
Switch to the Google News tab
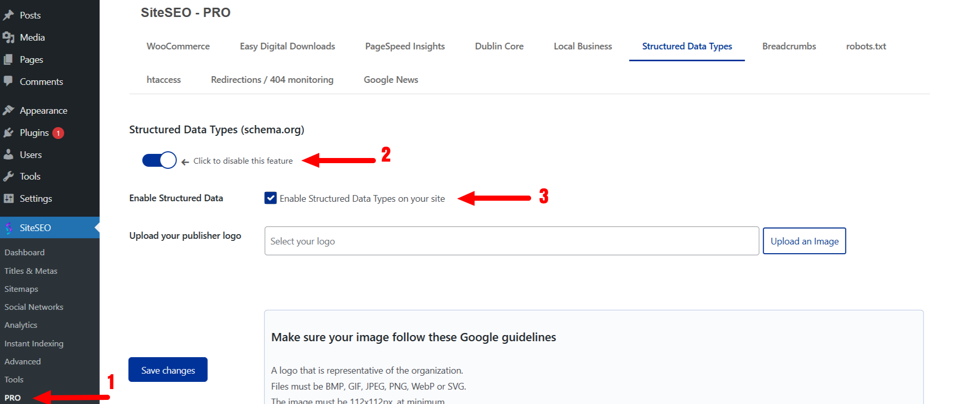391,80
